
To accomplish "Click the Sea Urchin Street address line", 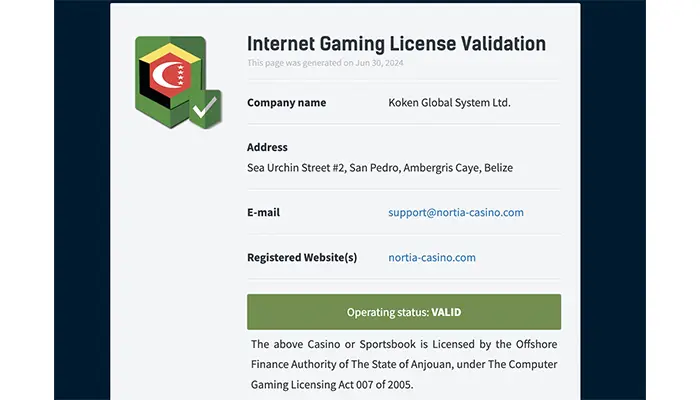I will click(x=380, y=168).
